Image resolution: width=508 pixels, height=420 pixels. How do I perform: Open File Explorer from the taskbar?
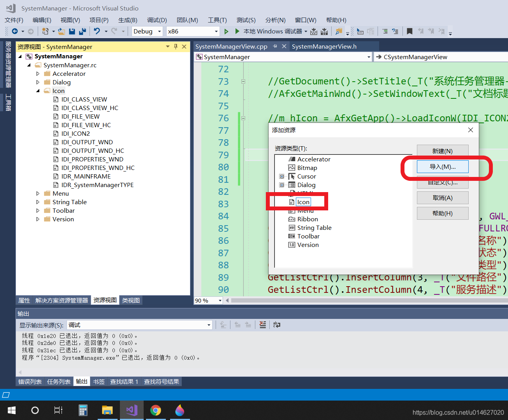pyautogui.click(x=107, y=410)
